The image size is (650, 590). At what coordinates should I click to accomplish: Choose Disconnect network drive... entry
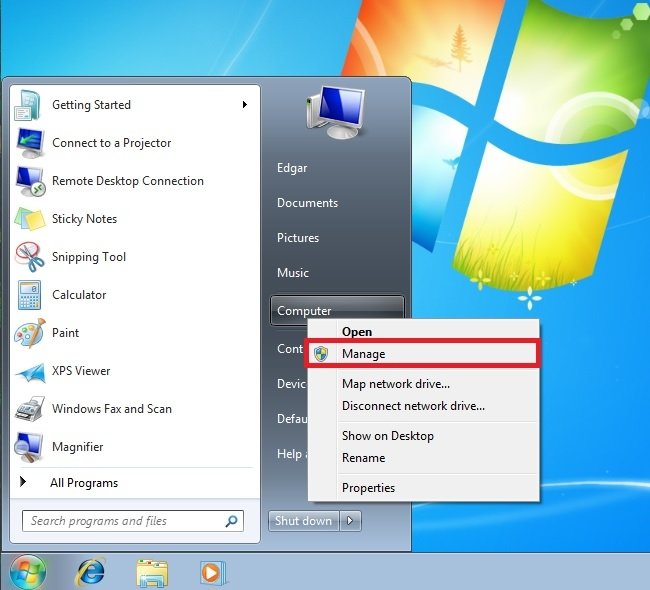point(423,405)
